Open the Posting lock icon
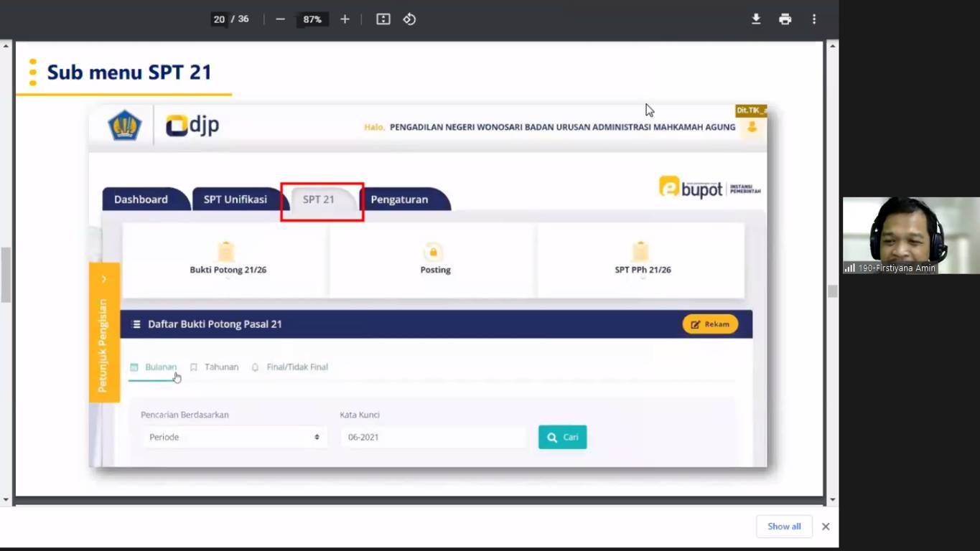Screen dimensions: 980x551 [433, 252]
